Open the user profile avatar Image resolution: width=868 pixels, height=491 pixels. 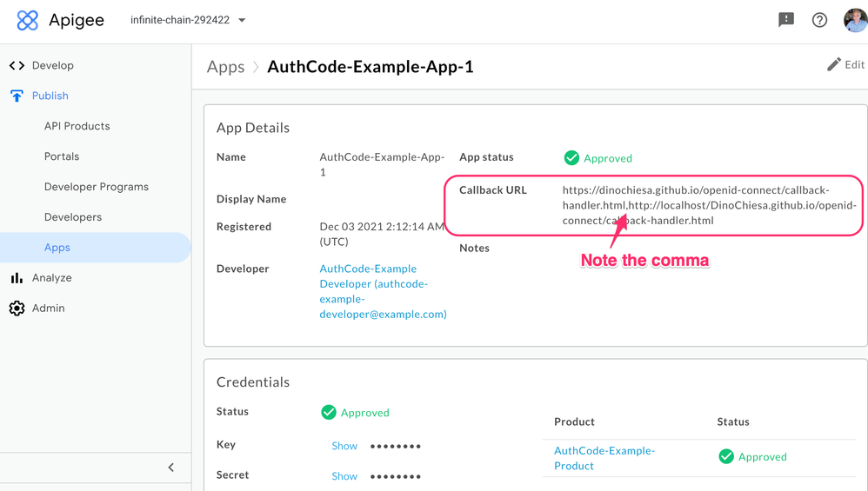[x=855, y=20]
